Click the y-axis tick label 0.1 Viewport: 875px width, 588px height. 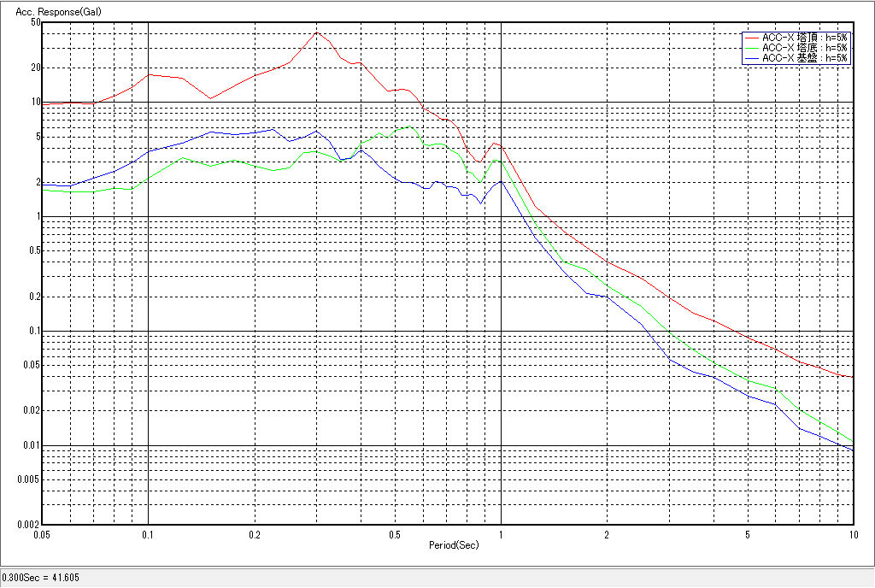34,332
